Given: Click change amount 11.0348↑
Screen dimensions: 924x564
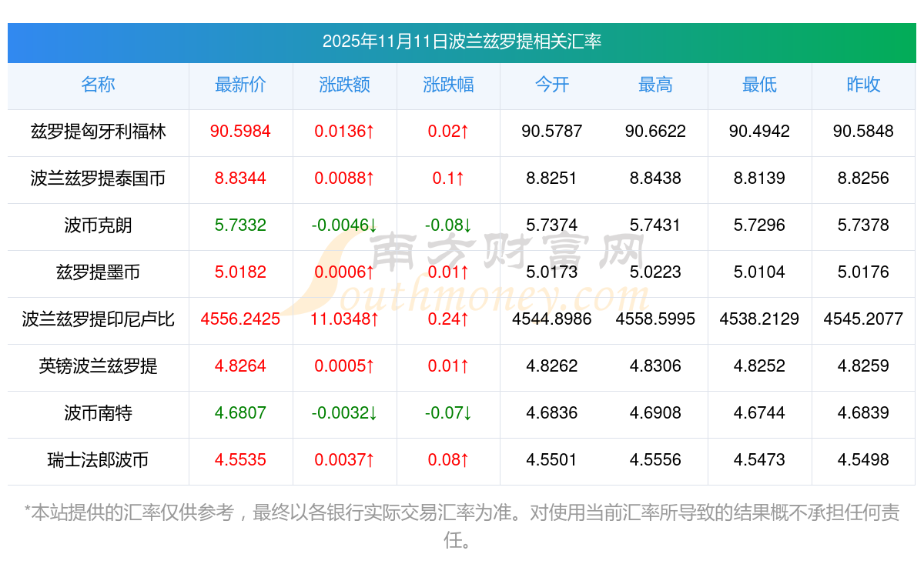Looking at the screenshot, I should point(344,319).
